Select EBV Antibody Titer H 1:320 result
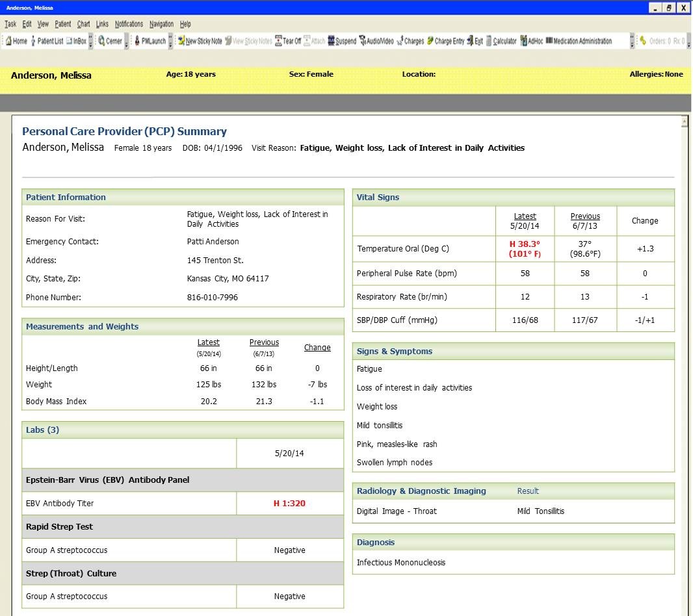 click(x=289, y=504)
